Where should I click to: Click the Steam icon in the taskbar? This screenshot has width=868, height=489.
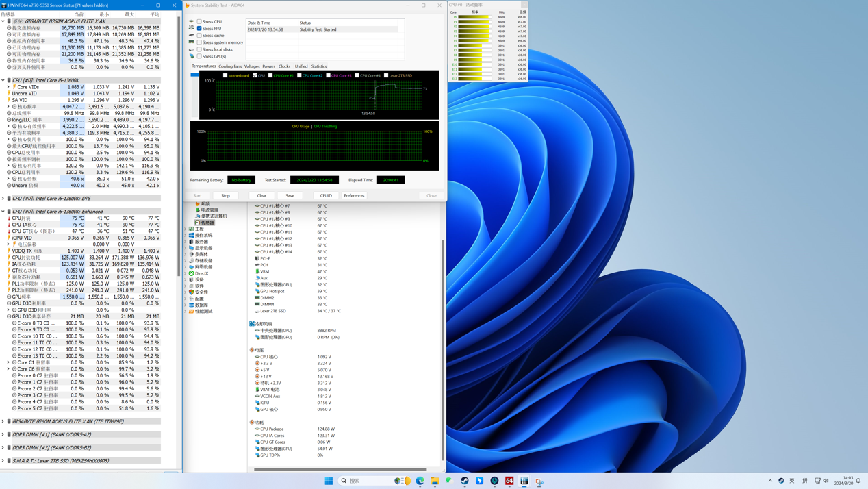[x=465, y=481]
